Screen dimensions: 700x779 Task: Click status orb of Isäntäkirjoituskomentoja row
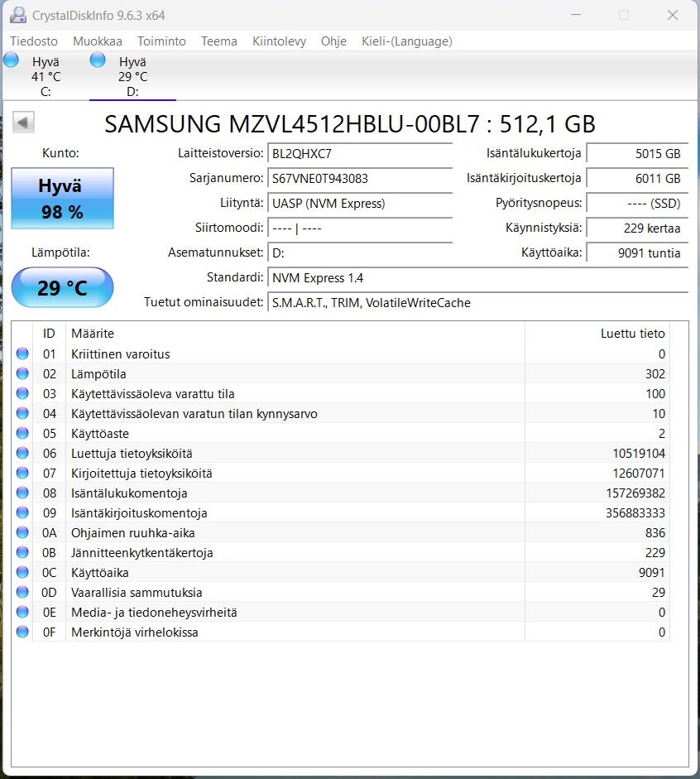point(22,512)
